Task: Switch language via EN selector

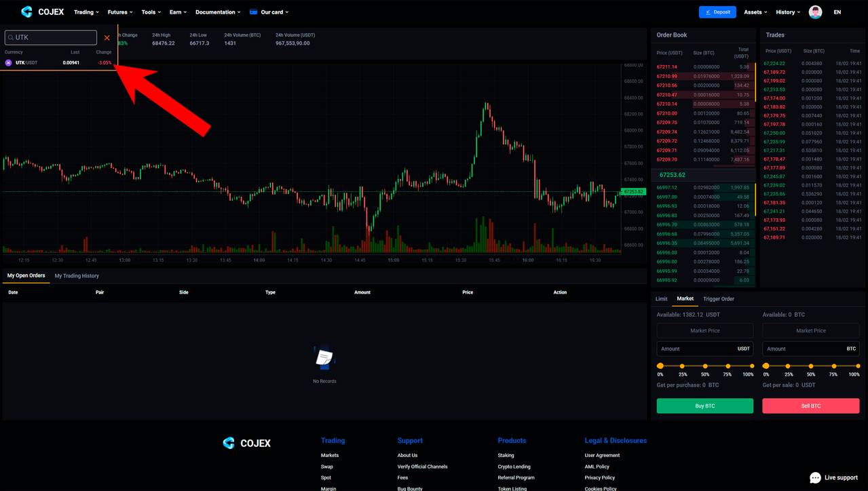Action: point(837,12)
